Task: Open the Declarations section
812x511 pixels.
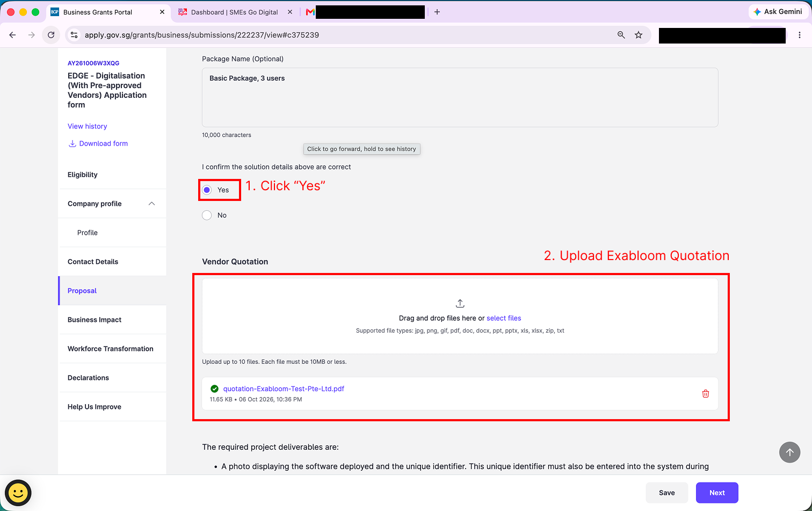Action: [88, 378]
